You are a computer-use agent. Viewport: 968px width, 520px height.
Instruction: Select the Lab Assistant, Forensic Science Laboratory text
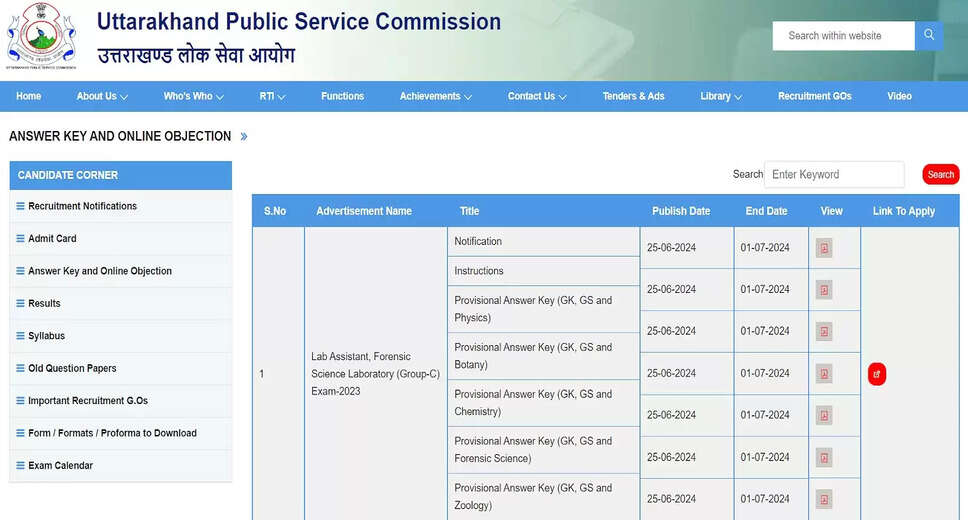[375, 374]
